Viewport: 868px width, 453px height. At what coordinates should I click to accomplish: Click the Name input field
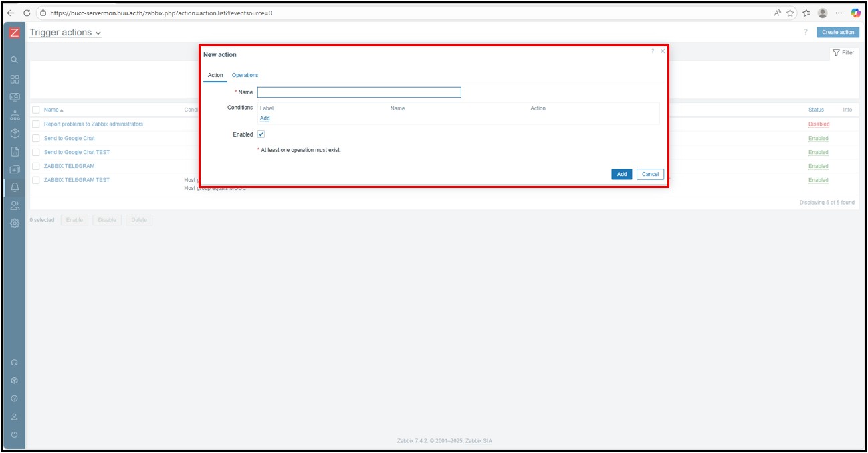(x=359, y=92)
